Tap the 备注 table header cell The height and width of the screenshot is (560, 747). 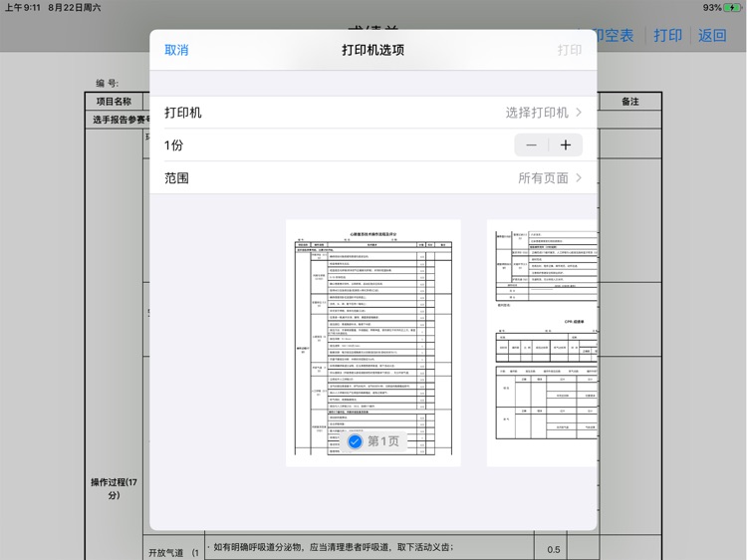pyautogui.click(x=629, y=101)
